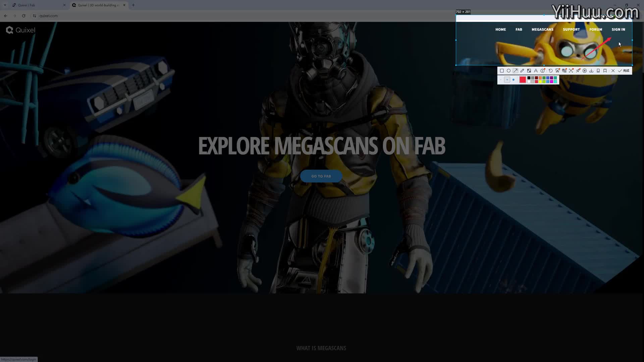Choose the largest stroke size dot
644x362 pixels.
click(514, 80)
